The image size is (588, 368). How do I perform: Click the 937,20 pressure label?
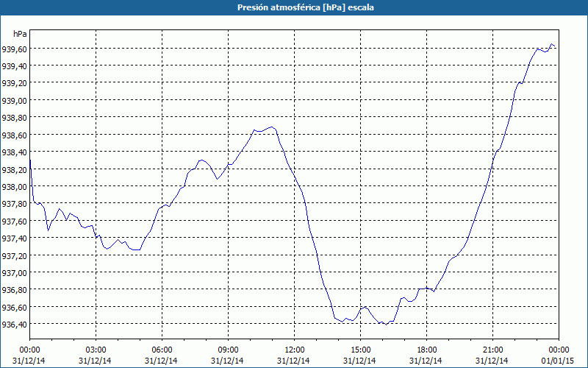point(14,255)
